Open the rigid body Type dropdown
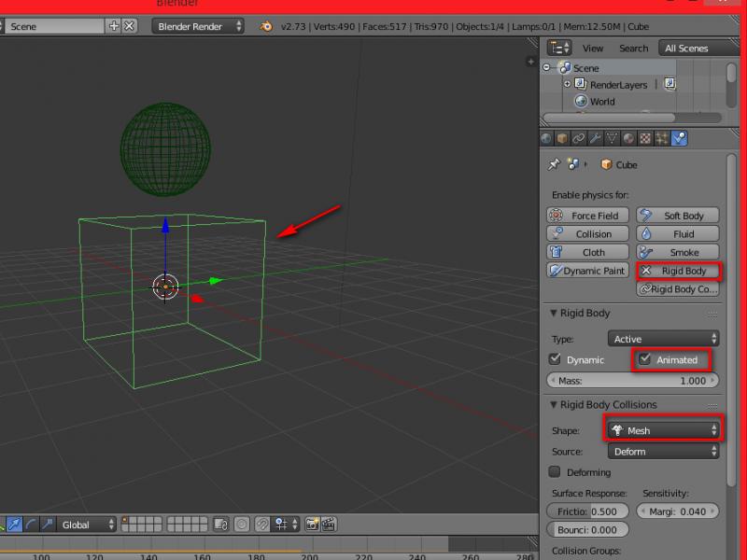Viewport: 747px width, 560px height. pyautogui.click(x=663, y=339)
